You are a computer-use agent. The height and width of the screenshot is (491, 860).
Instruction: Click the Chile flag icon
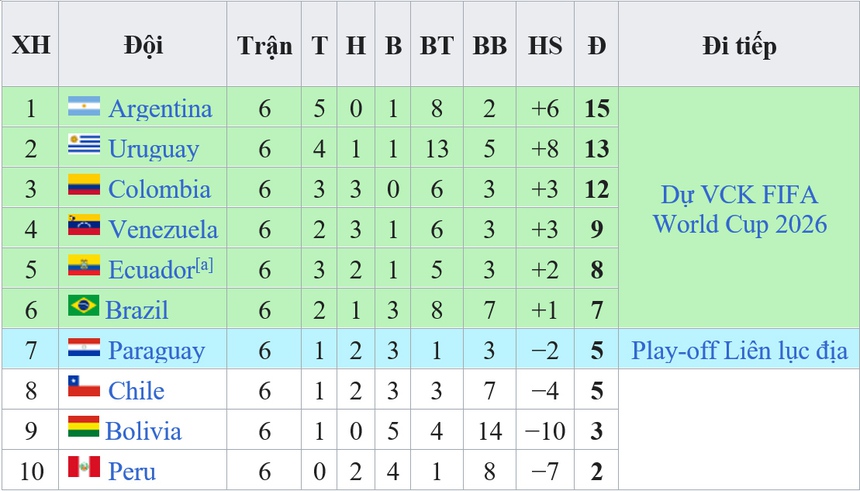pyautogui.click(x=84, y=388)
